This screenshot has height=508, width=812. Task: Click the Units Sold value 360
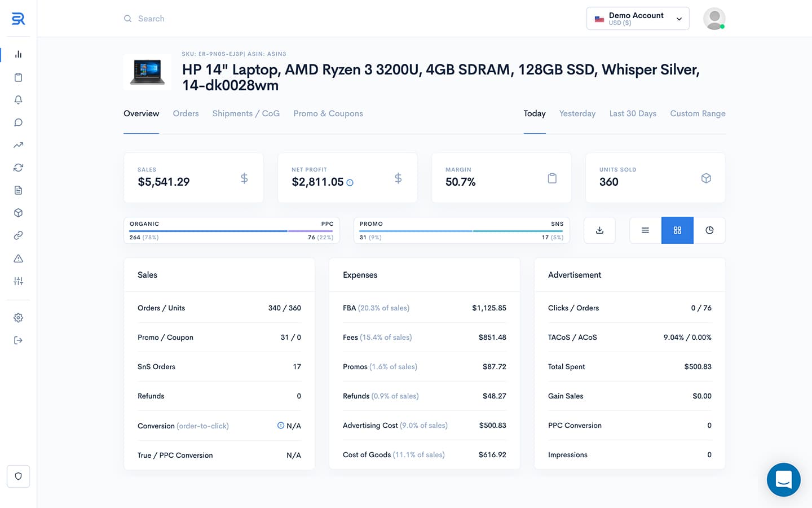point(609,182)
